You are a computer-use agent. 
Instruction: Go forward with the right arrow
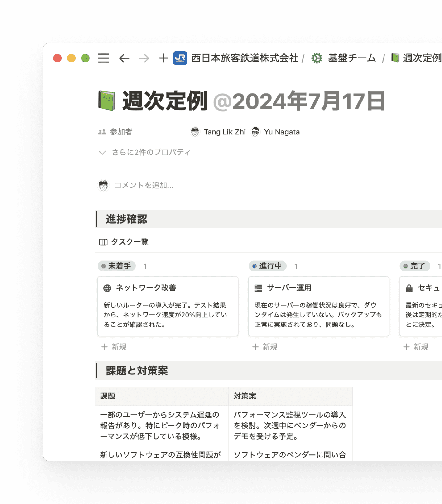[x=144, y=58]
